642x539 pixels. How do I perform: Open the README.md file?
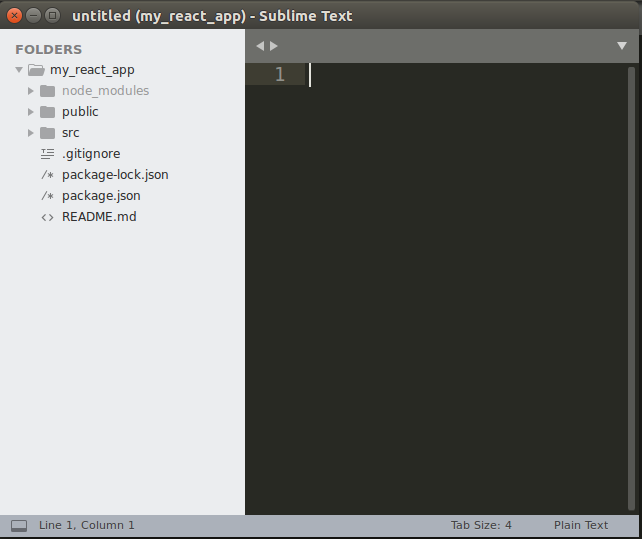point(99,217)
